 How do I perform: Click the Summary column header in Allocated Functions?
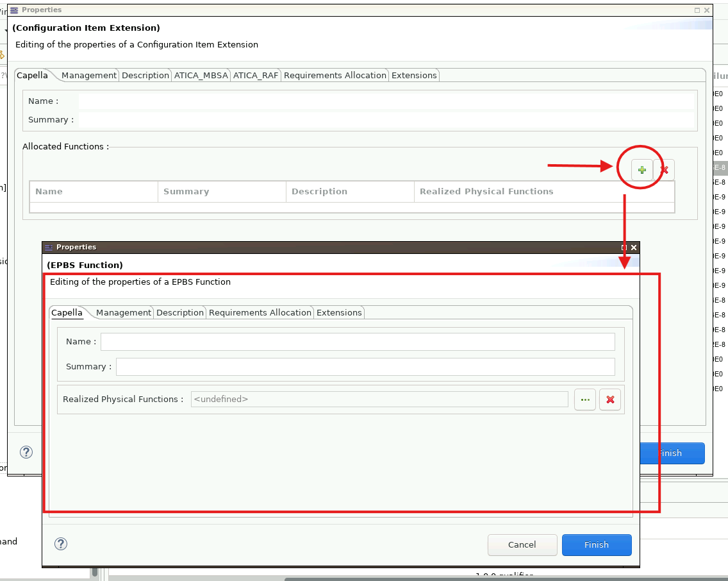click(x=222, y=191)
